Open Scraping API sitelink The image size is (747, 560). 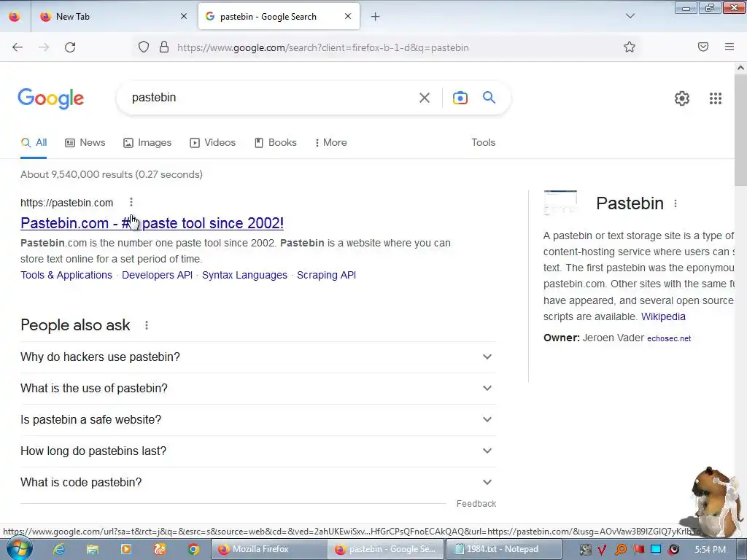326,275
